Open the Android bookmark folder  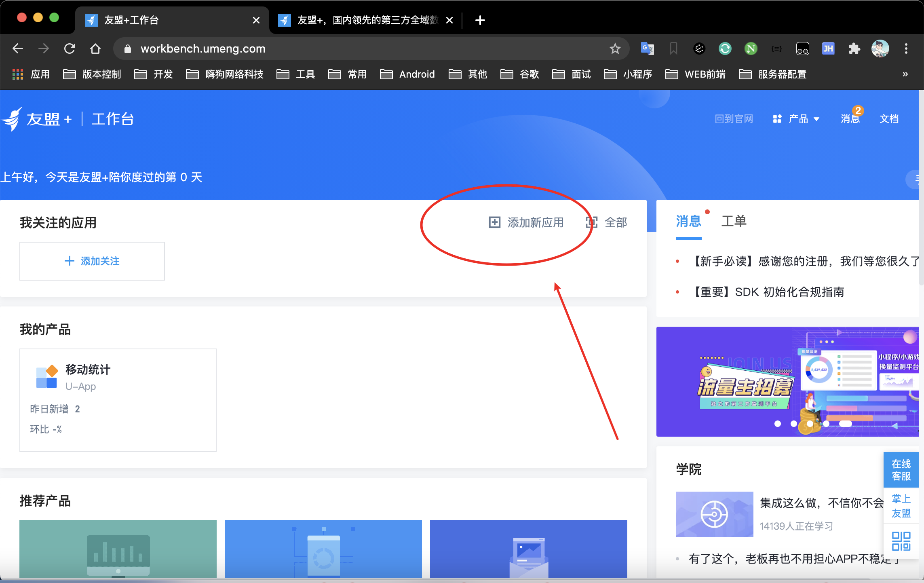[x=407, y=74]
